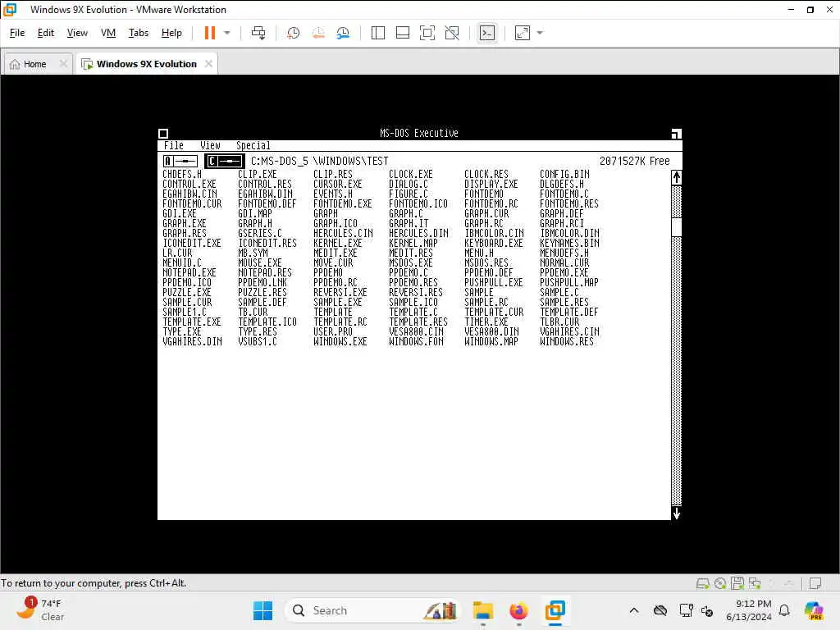Image resolution: width=840 pixels, height=630 pixels.
Task: Expand the stretch display dropdown arrow
Action: 540,33
